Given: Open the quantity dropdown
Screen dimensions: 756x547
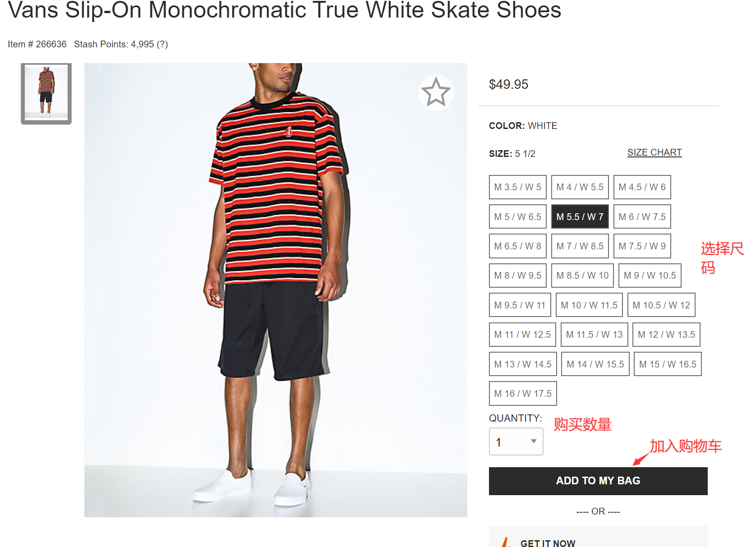Looking at the screenshot, I should pyautogui.click(x=516, y=441).
